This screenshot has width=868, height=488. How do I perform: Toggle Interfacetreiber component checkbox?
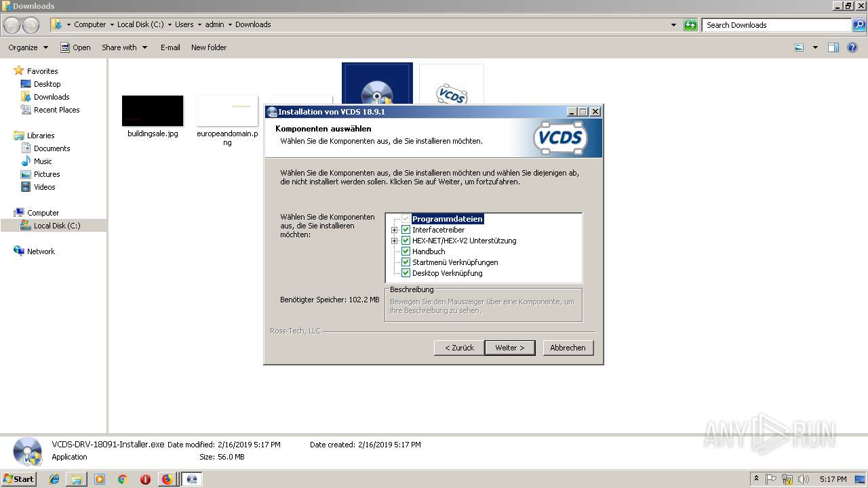[406, 230]
